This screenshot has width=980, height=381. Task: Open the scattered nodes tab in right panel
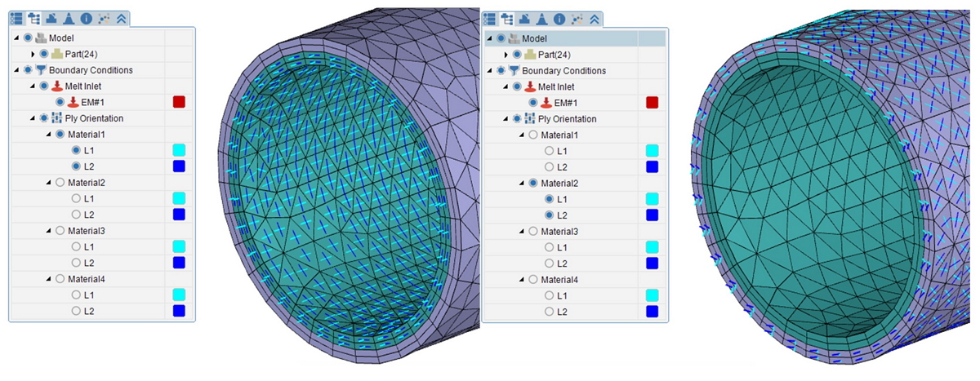(577, 18)
